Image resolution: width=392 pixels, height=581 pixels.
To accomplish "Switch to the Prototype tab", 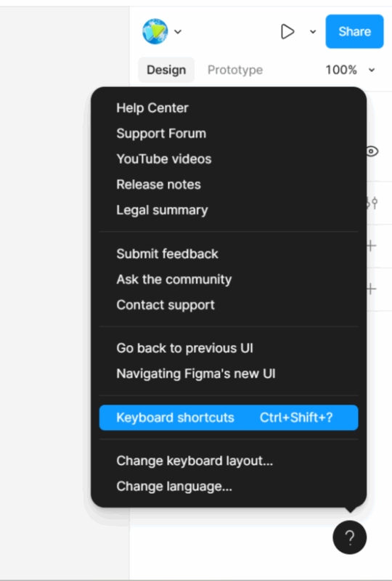I will click(235, 70).
